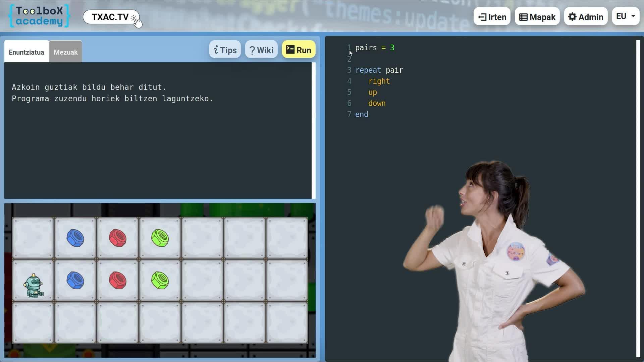Click the gear icon on Admin button
Screen dimensions: 644x362
pyautogui.click(x=572, y=17)
